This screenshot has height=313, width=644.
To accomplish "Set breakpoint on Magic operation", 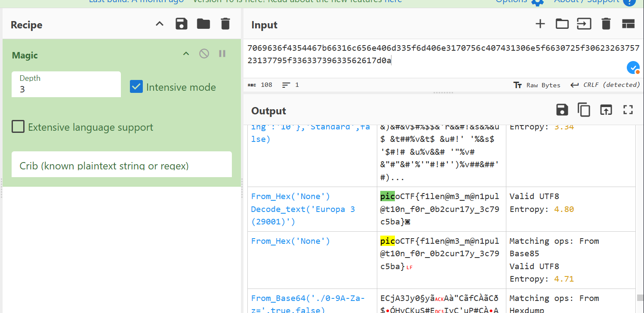I will point(222,54).
